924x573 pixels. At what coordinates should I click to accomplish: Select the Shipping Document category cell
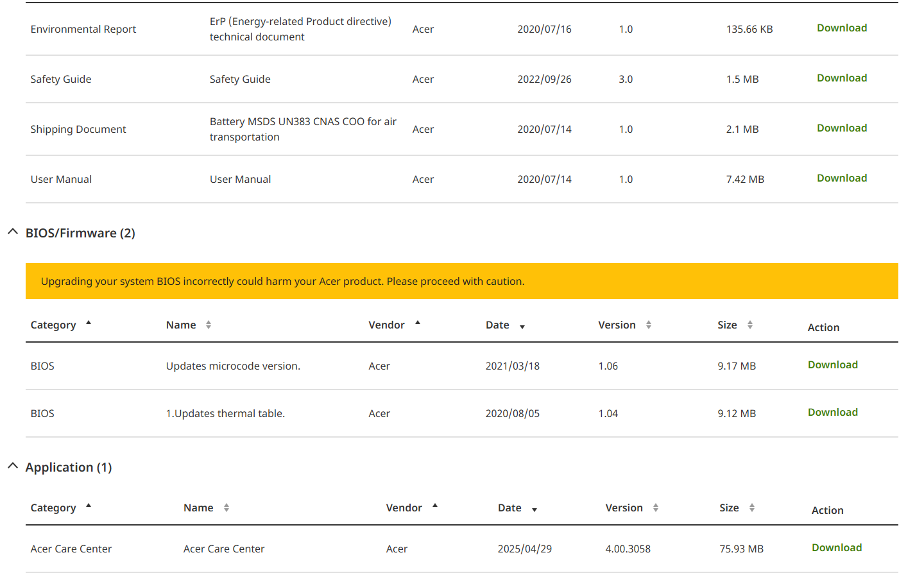pyautogui.click(x=78, y=130)
